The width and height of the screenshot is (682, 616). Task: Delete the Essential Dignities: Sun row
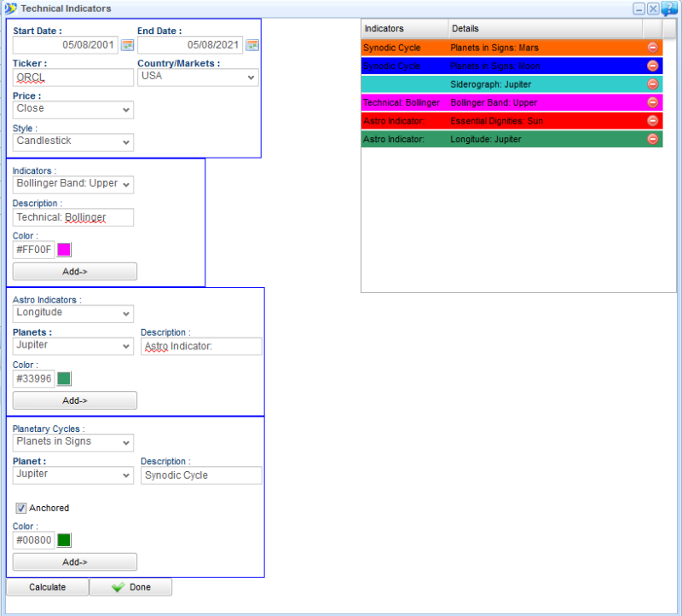point(653,121)
